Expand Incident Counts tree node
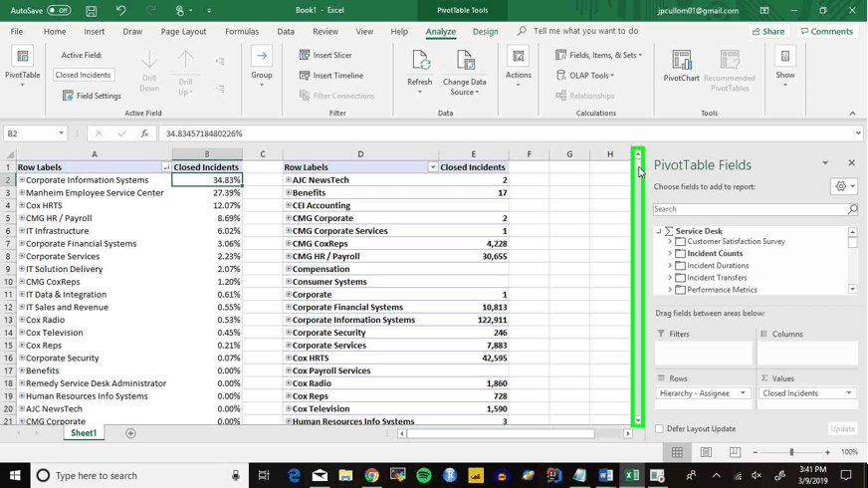Image resolution: width=868 pixels, height=488 pixels. click(x=670, y=254)
